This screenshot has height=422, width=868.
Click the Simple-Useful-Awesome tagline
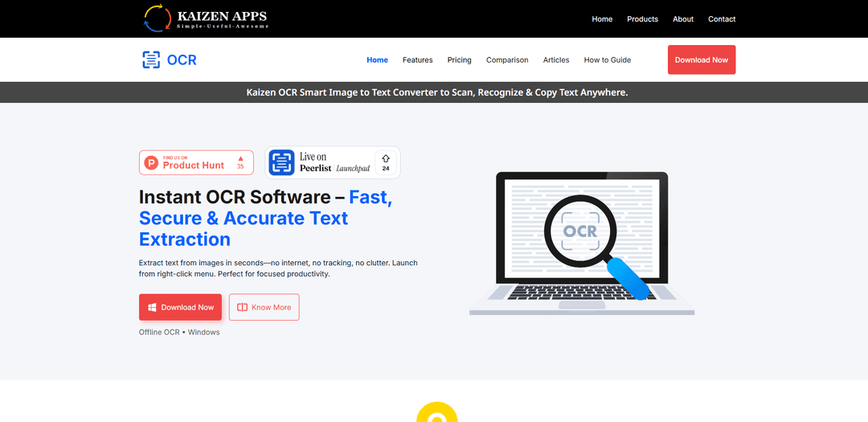(x=223, y=27)
